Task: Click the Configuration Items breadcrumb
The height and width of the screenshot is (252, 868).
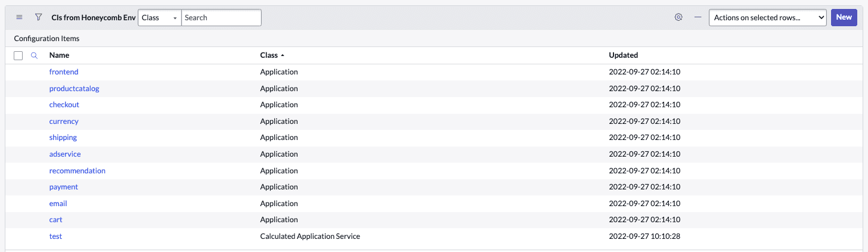Action: pyautogui.click(x=46, y=39)
